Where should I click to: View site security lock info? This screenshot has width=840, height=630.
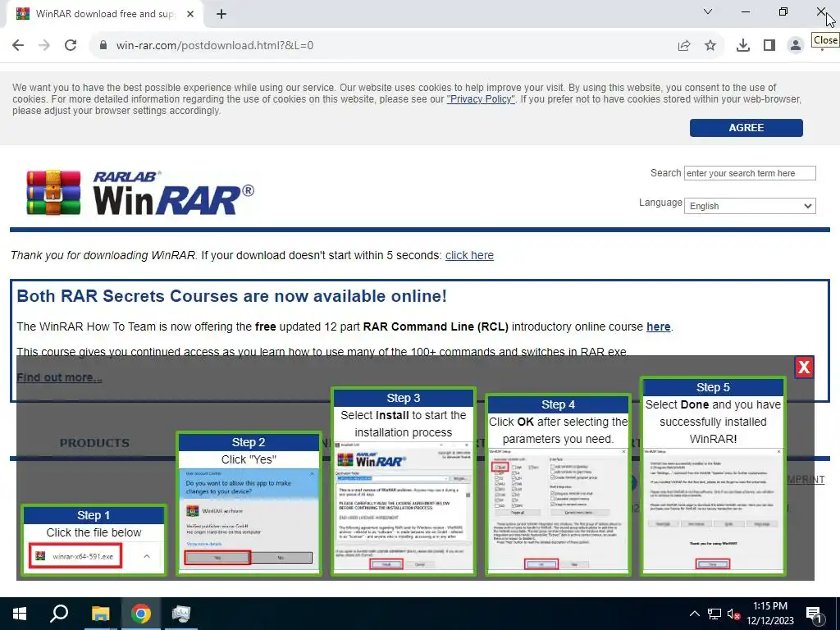103,45
